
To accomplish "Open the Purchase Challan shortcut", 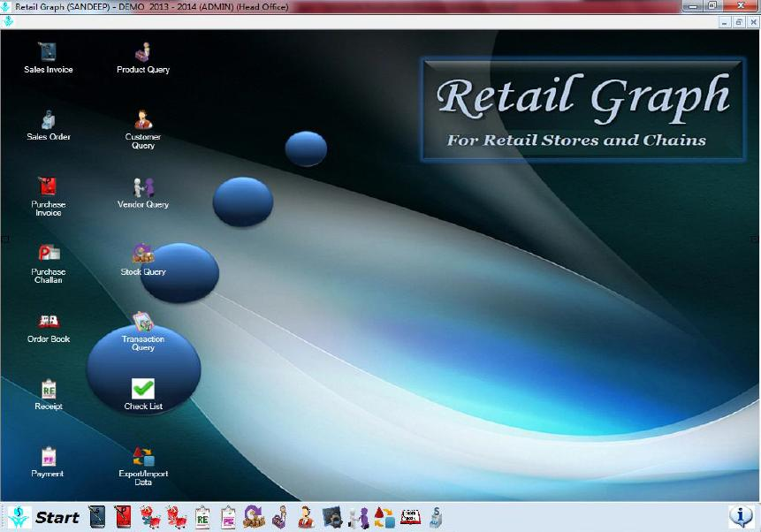I will (x=48, y=263).
